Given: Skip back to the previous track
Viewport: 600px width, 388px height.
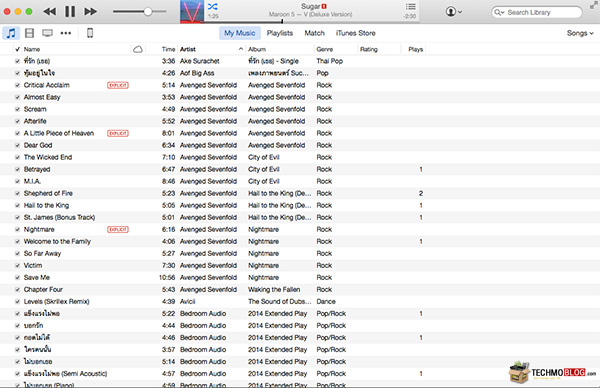Looking at the screenshot, I should [x=50, y=11].
